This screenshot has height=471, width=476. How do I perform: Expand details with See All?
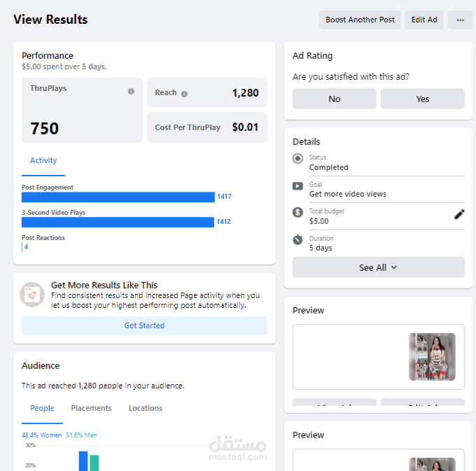[378, 267]
